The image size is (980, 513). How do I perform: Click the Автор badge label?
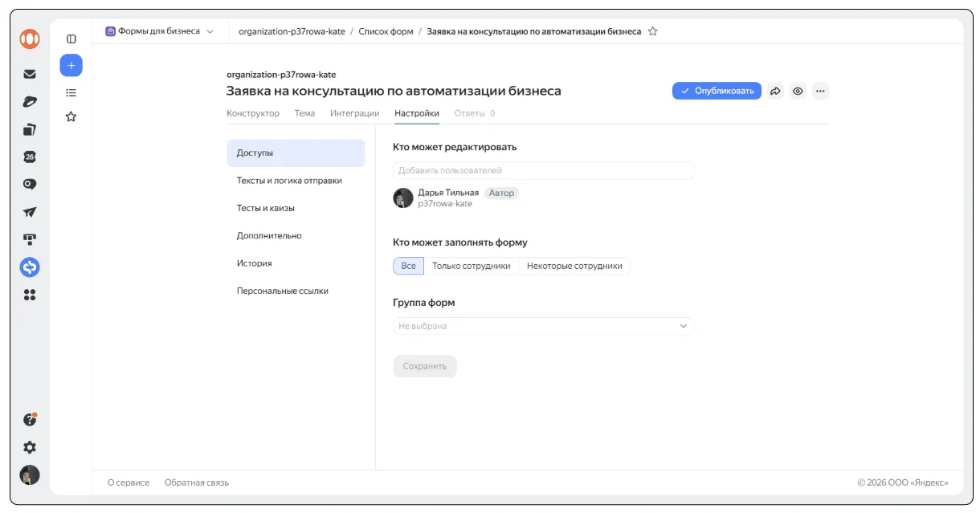[501, 193]
